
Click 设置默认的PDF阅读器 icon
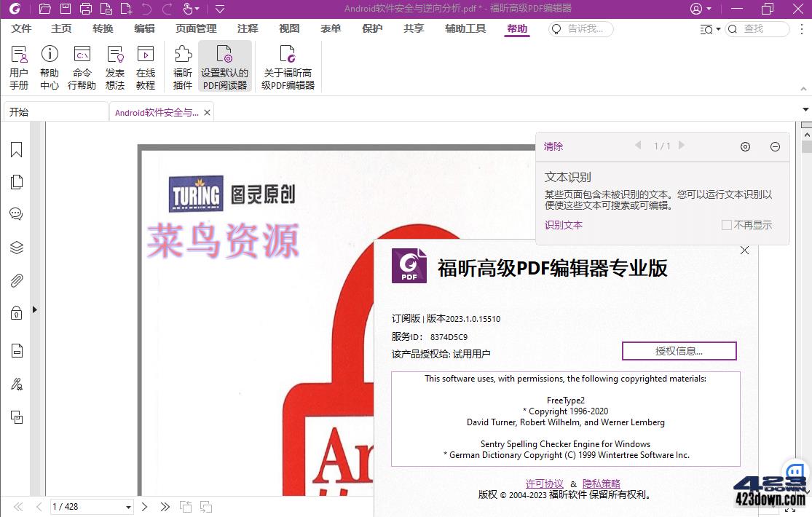(224, 66)
